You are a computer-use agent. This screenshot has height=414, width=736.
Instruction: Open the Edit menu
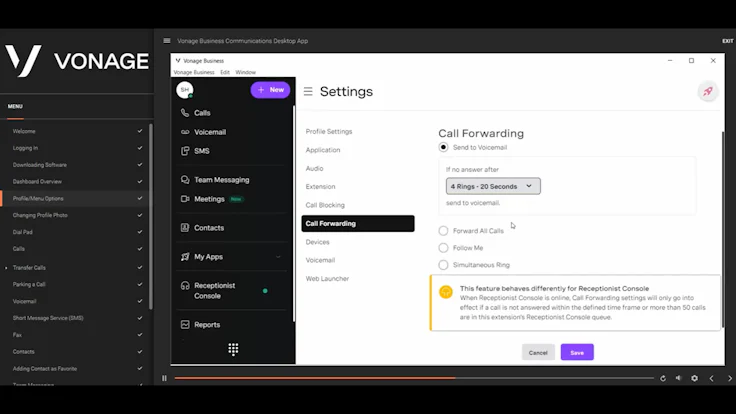225,72
